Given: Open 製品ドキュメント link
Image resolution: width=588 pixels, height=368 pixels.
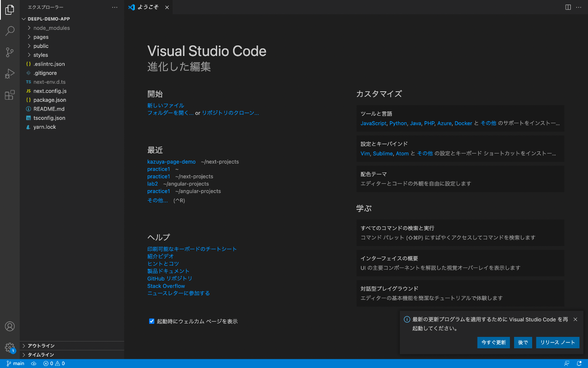Looking at the screenshot, I should coord(168,271).
